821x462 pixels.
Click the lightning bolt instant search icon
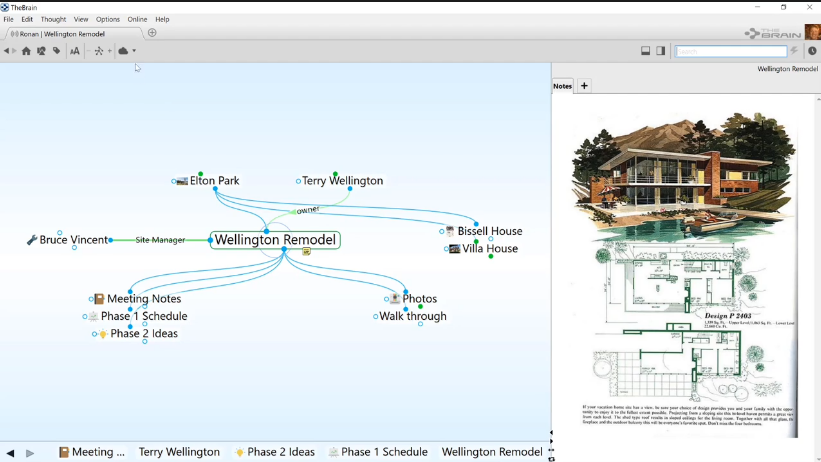794,51
